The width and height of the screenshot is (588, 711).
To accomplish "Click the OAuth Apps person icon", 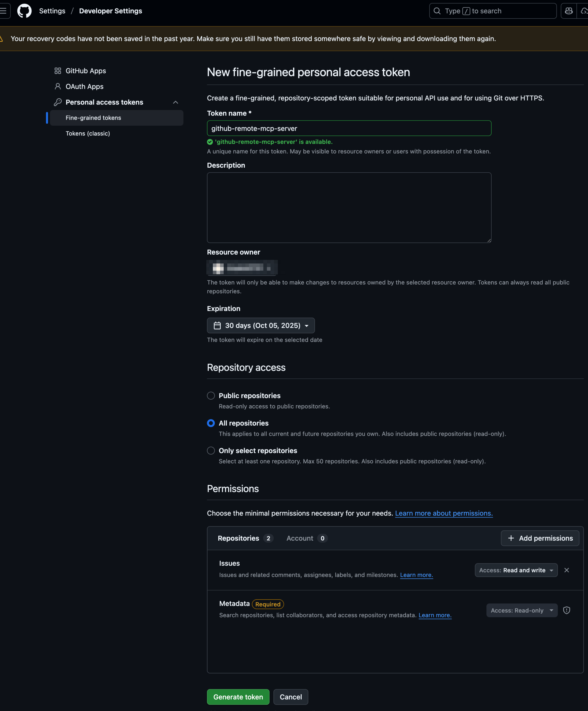I will (x=58, y=86).
